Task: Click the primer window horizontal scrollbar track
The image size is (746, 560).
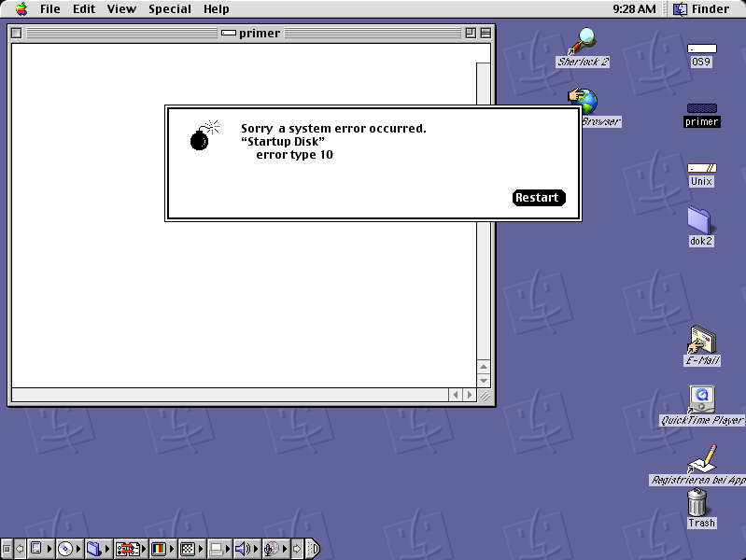Action: coord(230,395)
